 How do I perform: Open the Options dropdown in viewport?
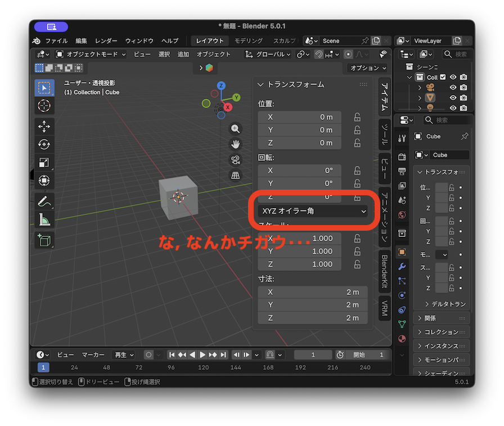pyautogui.click(x=368, y=68)
